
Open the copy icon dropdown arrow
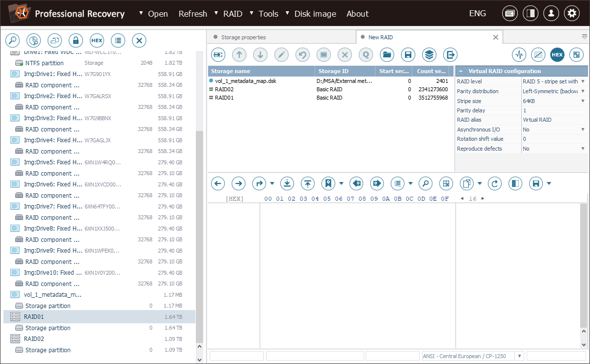pyautogui.click(x=480, y=183)
